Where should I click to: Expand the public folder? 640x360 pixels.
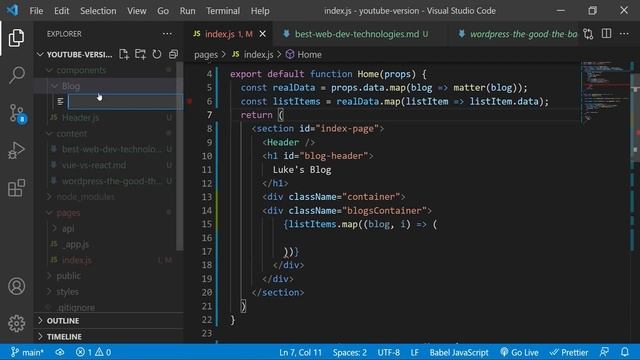(68, 276)
